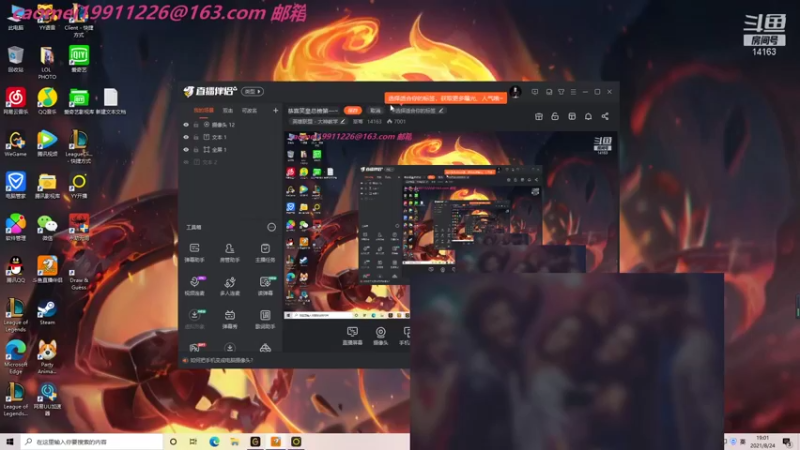Open the 多人连麦 tool

(230, 286)
